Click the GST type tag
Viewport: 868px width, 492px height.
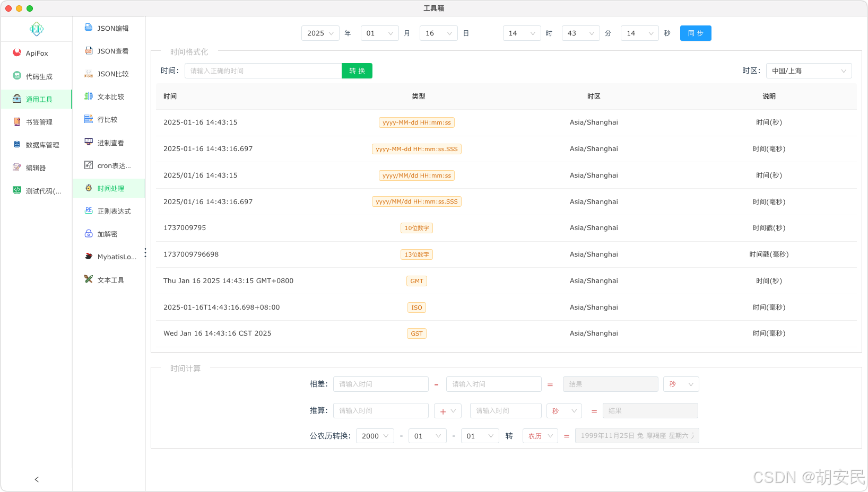click(416, 333)
